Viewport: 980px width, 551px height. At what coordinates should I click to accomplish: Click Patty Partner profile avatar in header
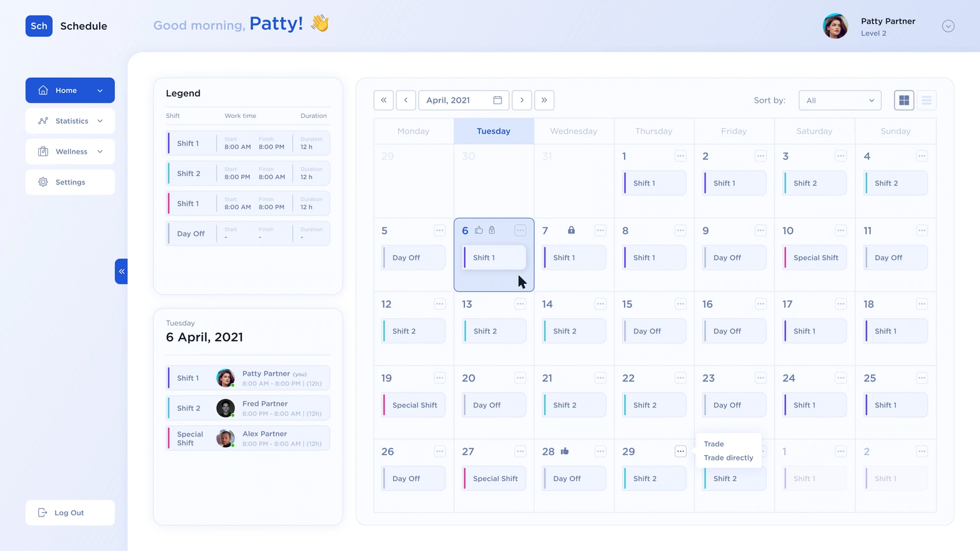835,26
